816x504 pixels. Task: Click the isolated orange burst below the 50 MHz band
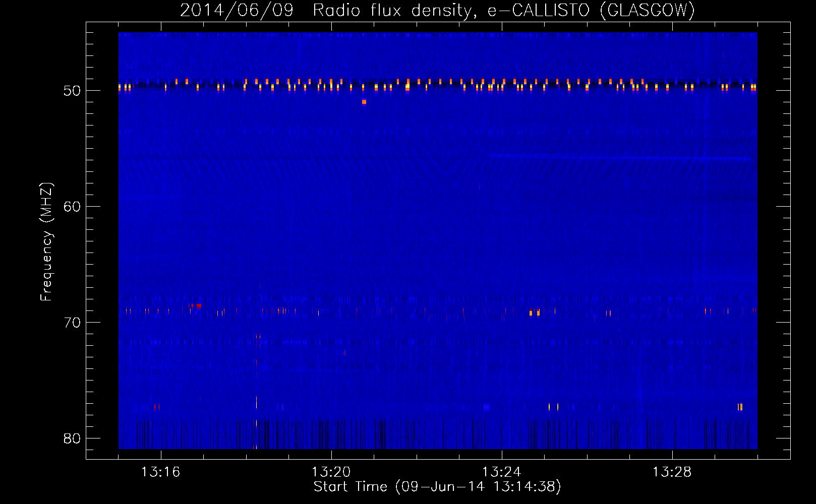[364, 102]
